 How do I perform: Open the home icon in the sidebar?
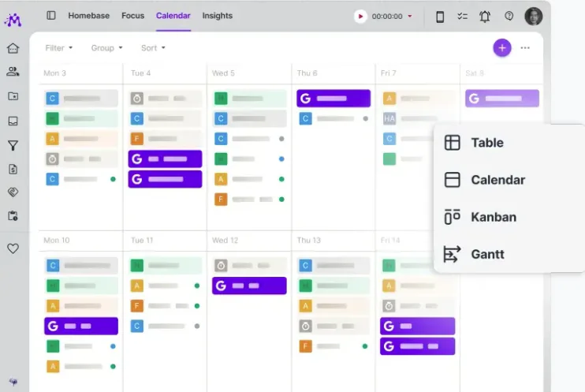click(x=13, y=48)
